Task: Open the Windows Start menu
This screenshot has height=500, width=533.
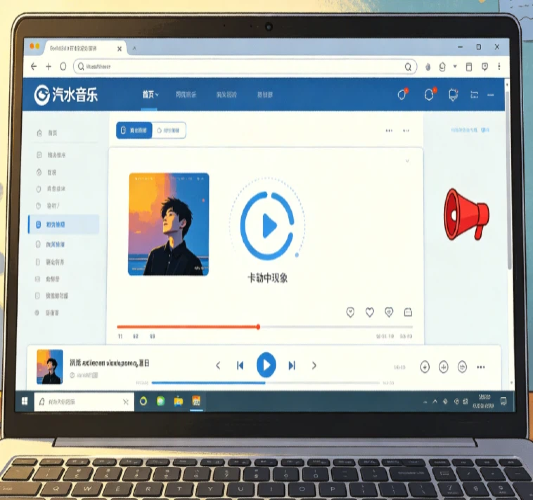Action: tap(25, 401)
